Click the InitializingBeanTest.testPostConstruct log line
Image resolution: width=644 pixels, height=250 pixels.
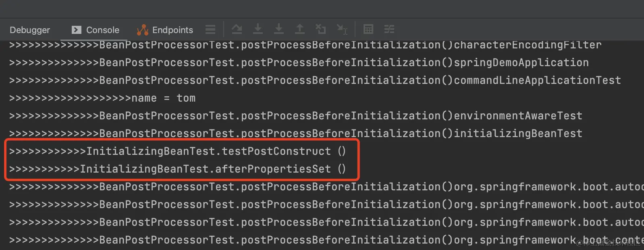click(177, 151)
